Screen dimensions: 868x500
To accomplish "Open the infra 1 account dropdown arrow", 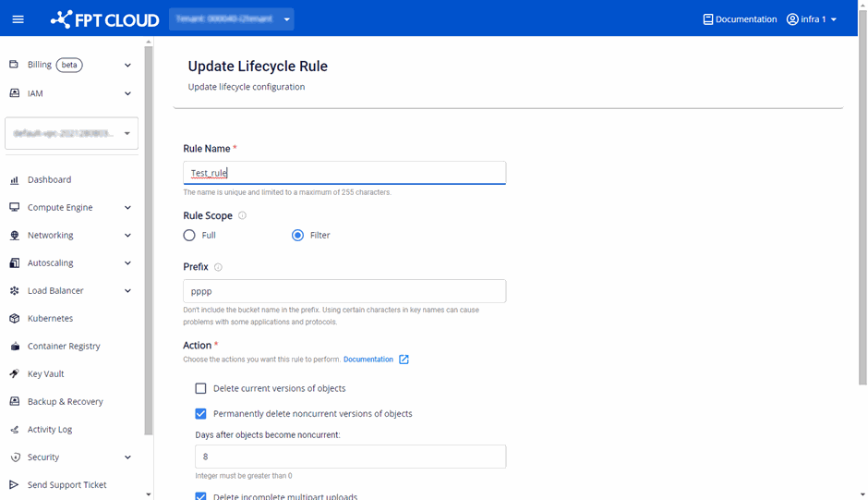I will (x=834, y=19).
